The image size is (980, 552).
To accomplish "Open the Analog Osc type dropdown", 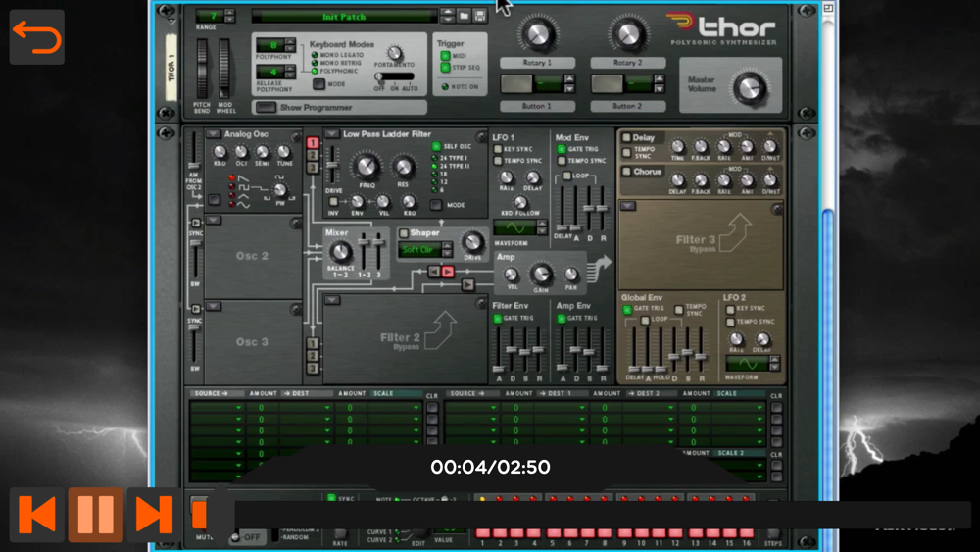I will pyautogui.click(x=213, y=134).
